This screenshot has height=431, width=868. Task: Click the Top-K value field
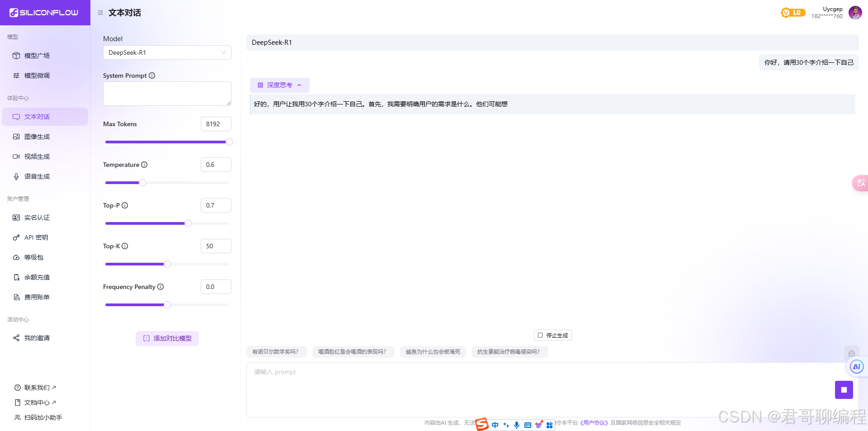[x=216, y=246]
